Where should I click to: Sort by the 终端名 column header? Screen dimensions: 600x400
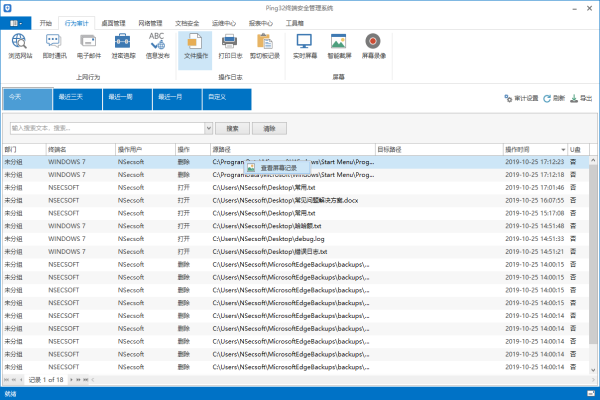[80, 150]
